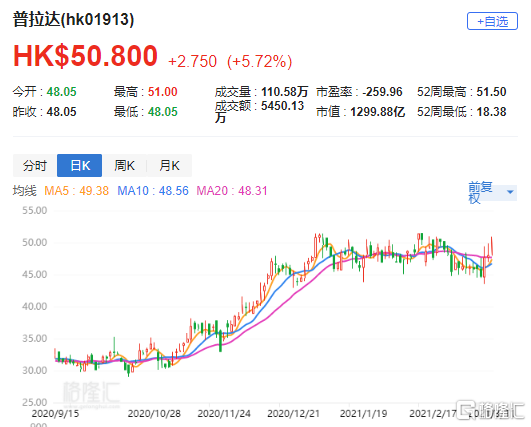Click the 2020/9/15 date label

[x=55, y=413]
